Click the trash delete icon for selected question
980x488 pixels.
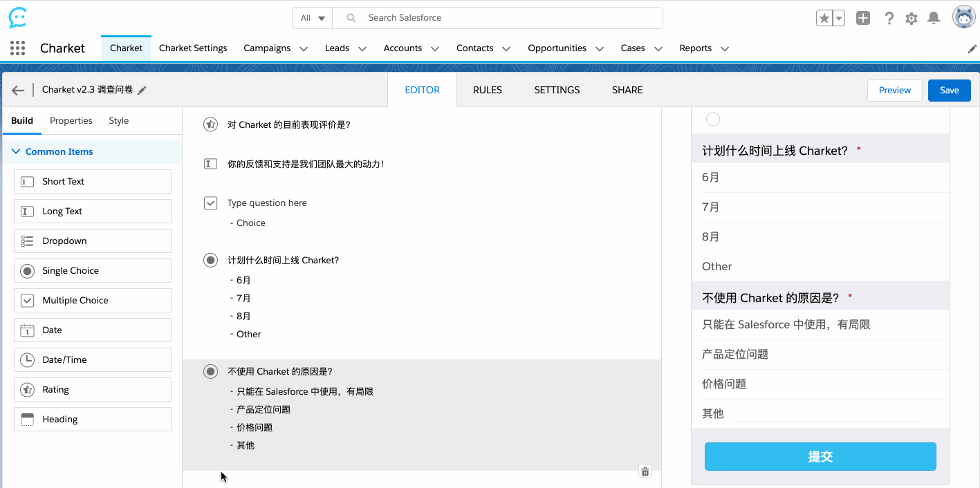645,471
